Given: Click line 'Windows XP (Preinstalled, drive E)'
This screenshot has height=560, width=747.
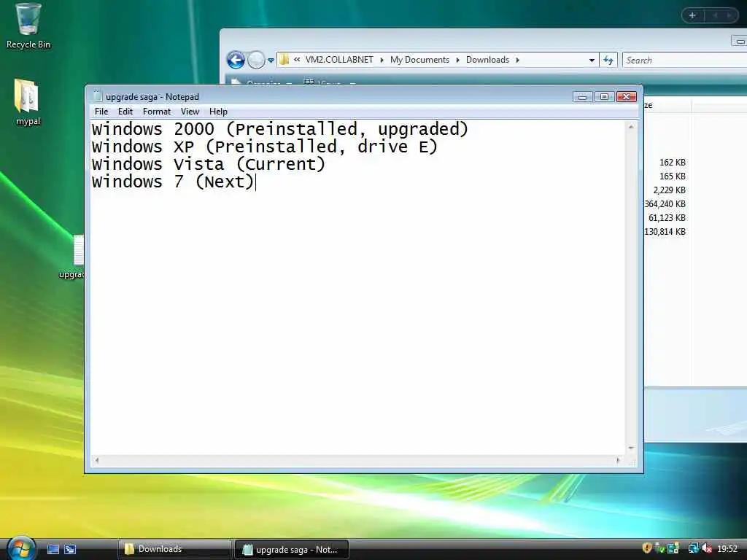Looking at the screenshot, I should pos(264,147).
